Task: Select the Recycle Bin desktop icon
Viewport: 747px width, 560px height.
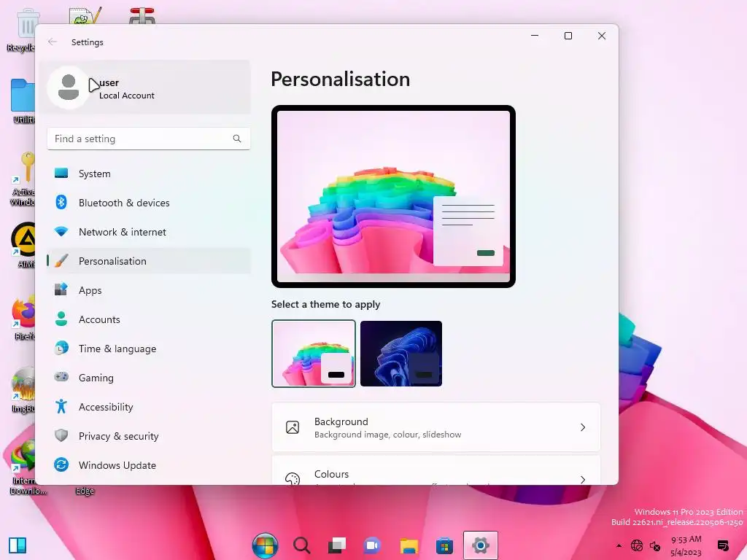Action: point(21,29)
